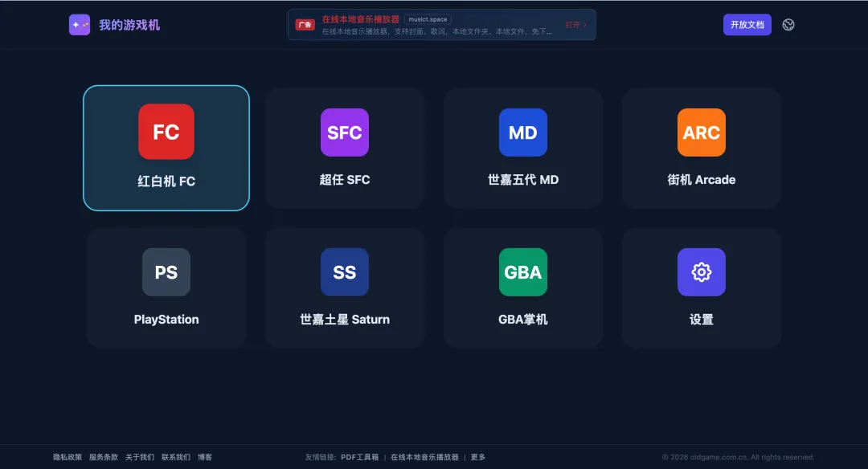Click the ad description text line
This screenshot has width=868, height=469.
pos(436,31)
